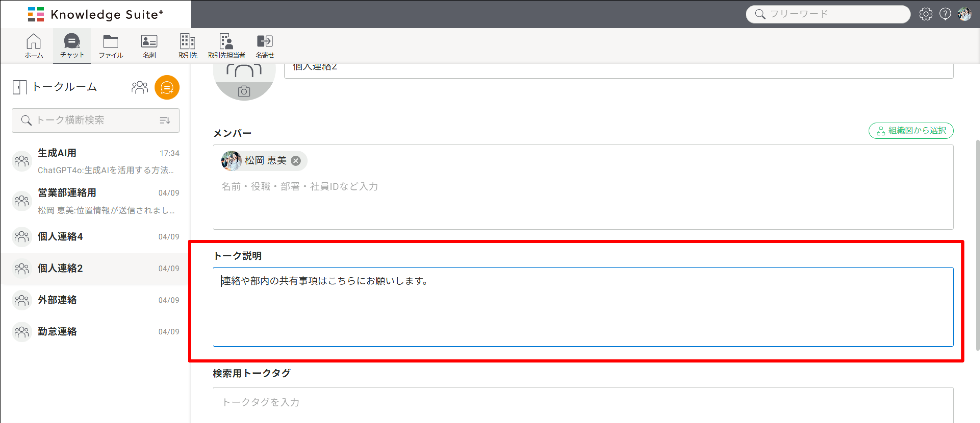Focus the トーク横断検索 search field
This screenshot has height=423, width=980.
pyautogui.click(x=95, y=120)
